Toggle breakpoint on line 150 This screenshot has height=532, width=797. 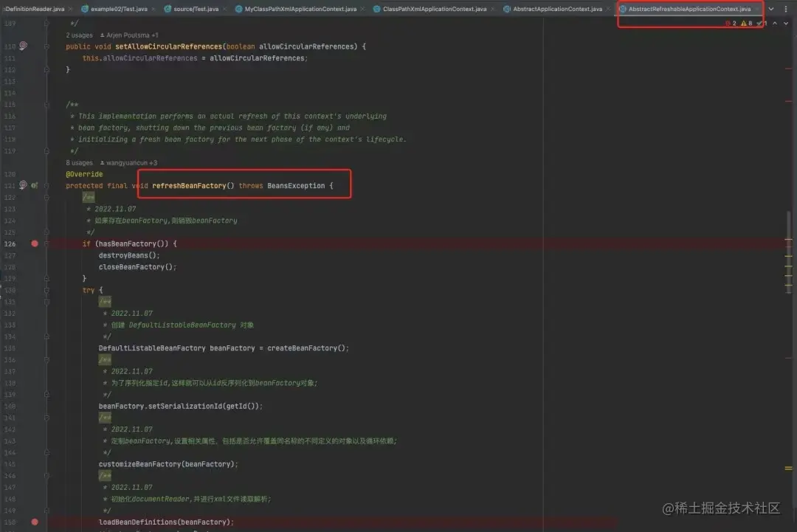click(x=35, y=522)
